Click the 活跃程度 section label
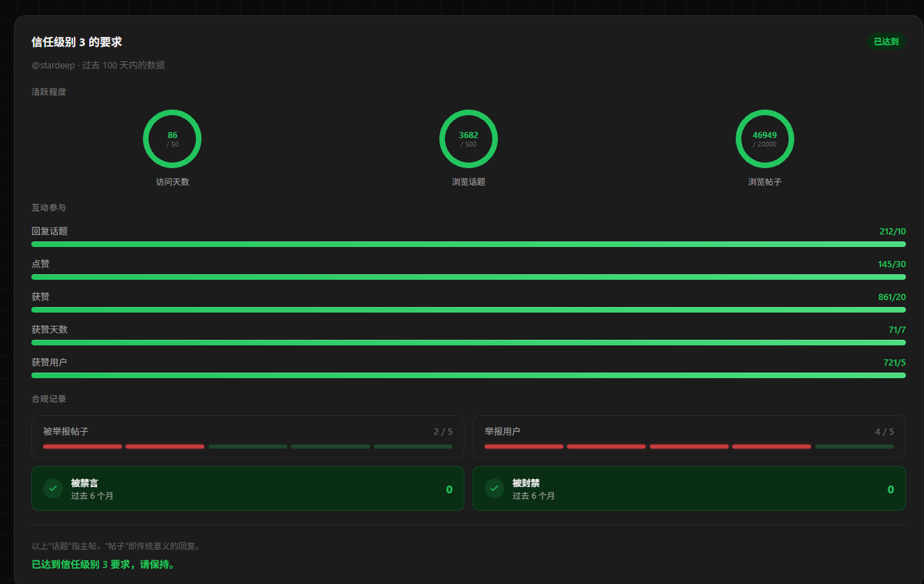924x584 pixels. 49,91
